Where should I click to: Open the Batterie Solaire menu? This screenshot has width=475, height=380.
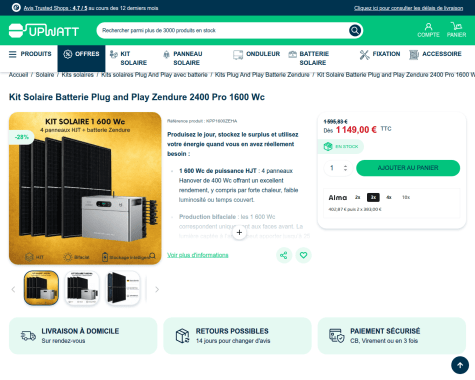click(309, 58)
